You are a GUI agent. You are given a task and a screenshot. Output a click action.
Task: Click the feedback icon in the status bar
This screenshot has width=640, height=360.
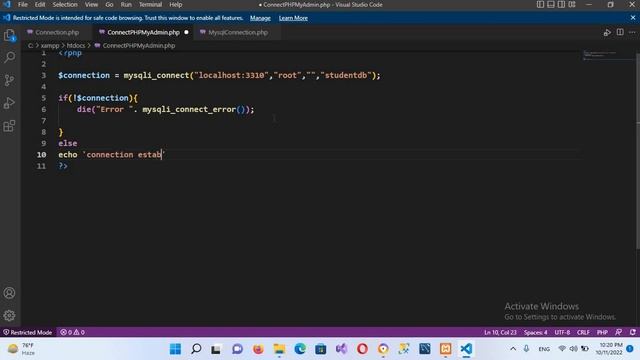pos(619,332)
